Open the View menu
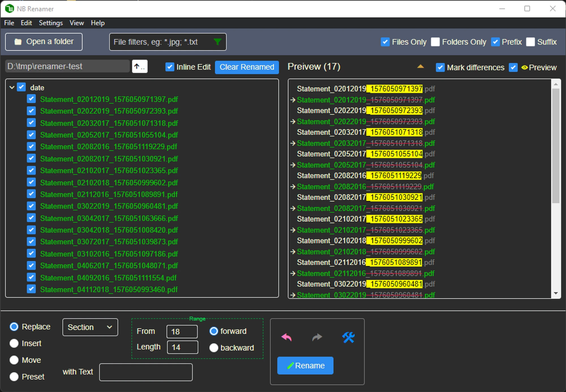This screenshot has width=566, height=392. click(x=76, y=23)
